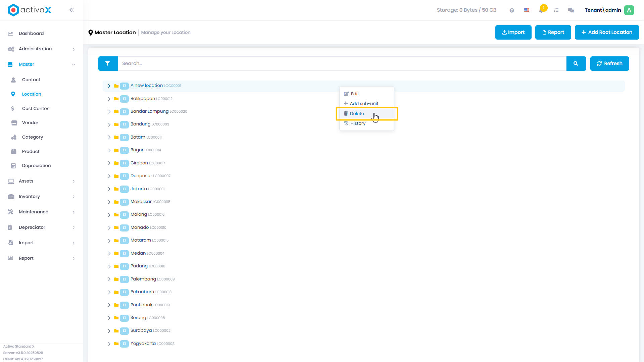Image resolution: width=644 pixels, height=362 pixels.
Task: Click the search magnifier button
Action: (x=576, y=63)
